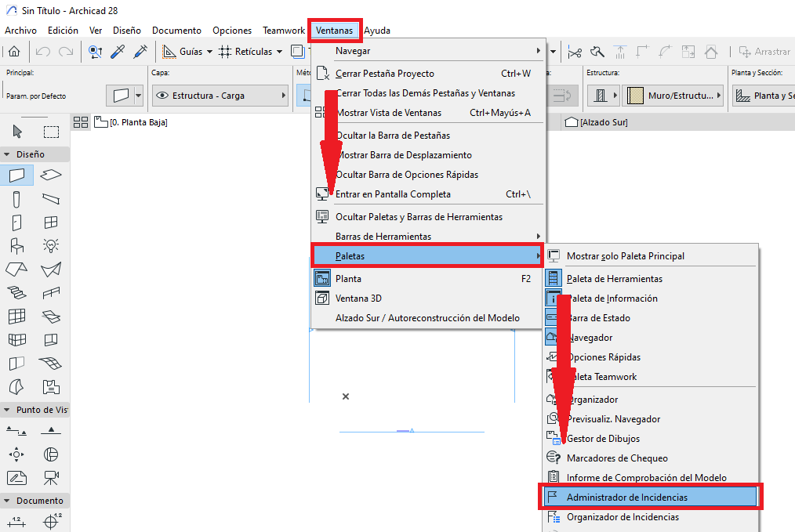Image resolution: width=795 pixels, height=532 pixels.
Task: Select the Camera tool
Action: pos(51,477)
